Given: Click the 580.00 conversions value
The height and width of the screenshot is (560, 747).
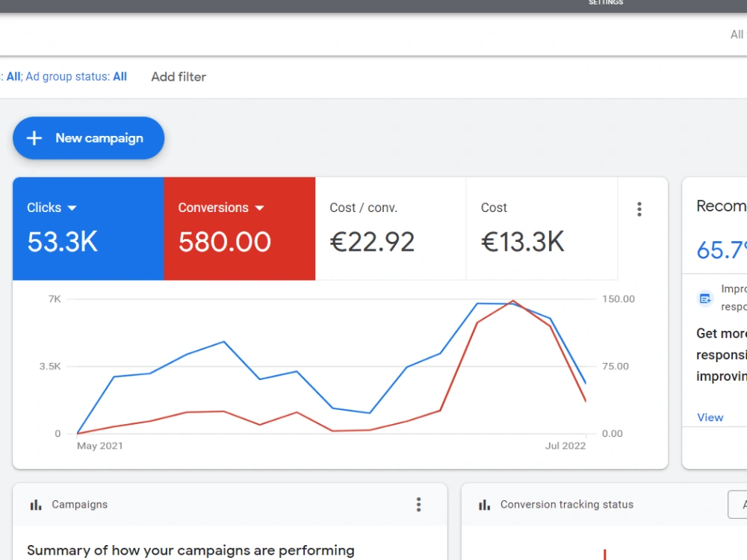Looking at the screenshot, I should coord(225,242).
